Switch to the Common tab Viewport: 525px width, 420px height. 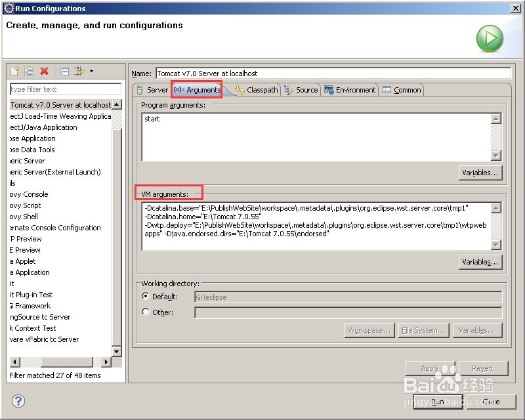402,90
